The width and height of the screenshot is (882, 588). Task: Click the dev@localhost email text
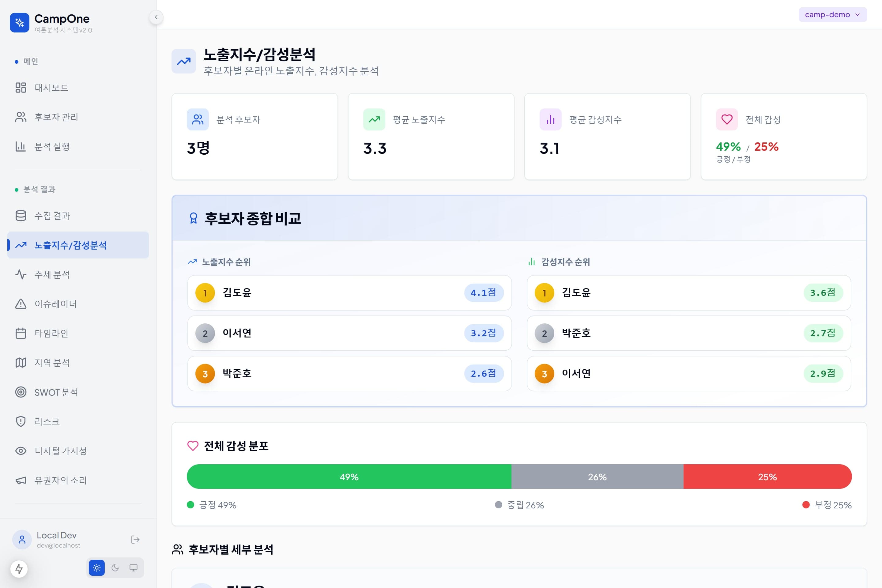point(58,546)
